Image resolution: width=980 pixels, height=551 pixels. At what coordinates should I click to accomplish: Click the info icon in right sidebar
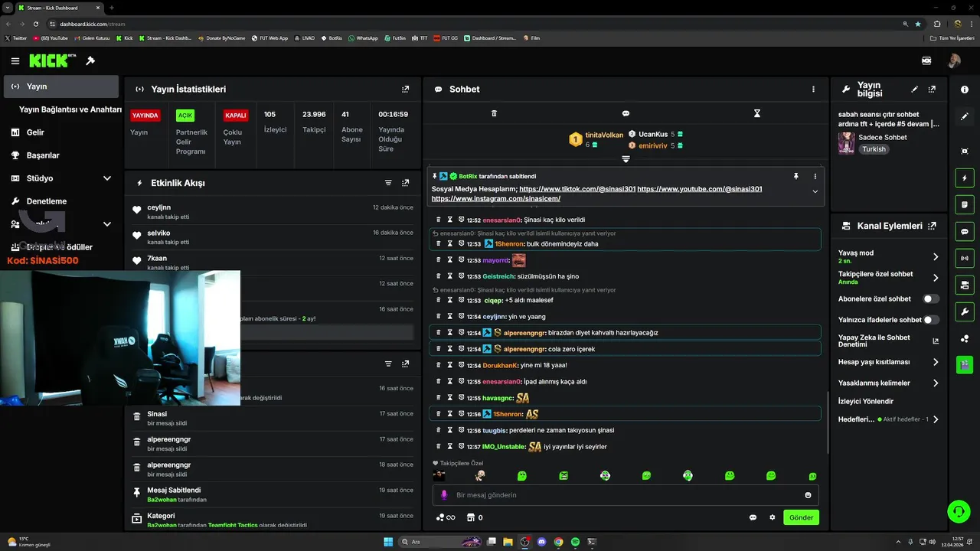(x=965, y=90)
